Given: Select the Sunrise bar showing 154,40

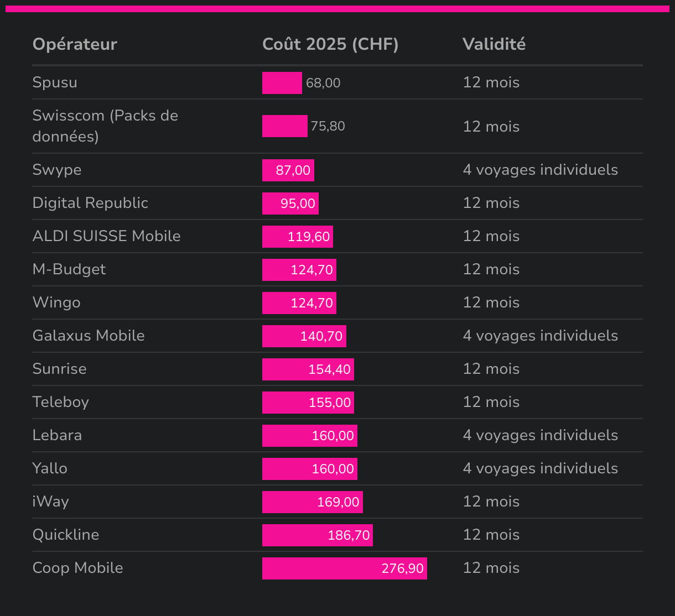Looking at the screenshot, I should point(308,369).
